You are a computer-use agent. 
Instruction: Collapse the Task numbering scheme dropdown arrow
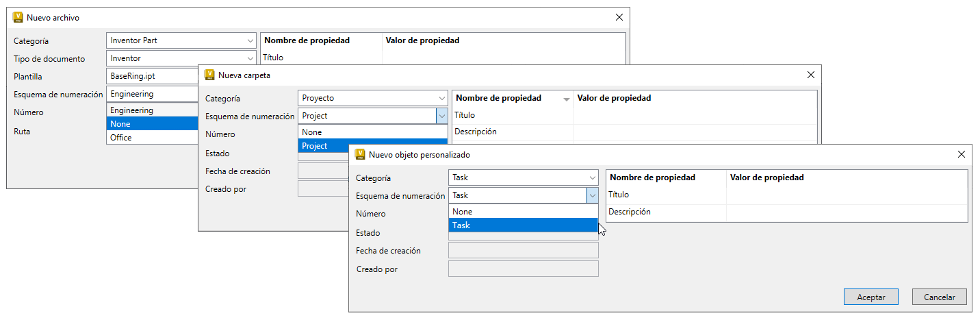click(592, 196)
